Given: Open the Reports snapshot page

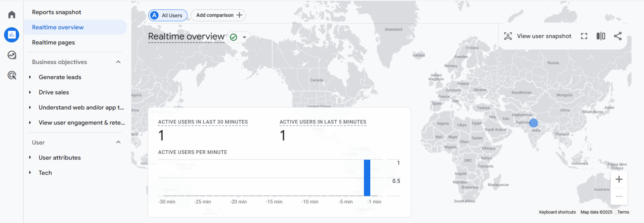Looking at the screenshot, I should pyautogui.click(x=57, y=12).
